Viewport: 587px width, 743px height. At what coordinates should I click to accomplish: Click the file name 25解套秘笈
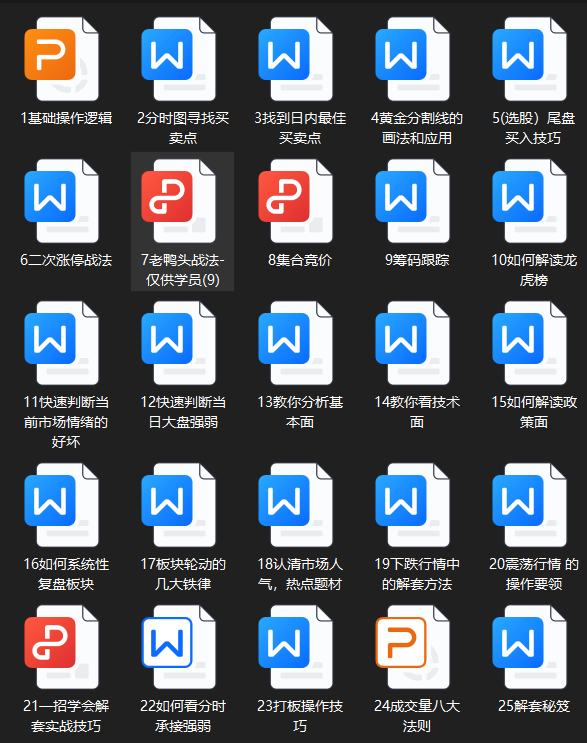tap(534, 706)
